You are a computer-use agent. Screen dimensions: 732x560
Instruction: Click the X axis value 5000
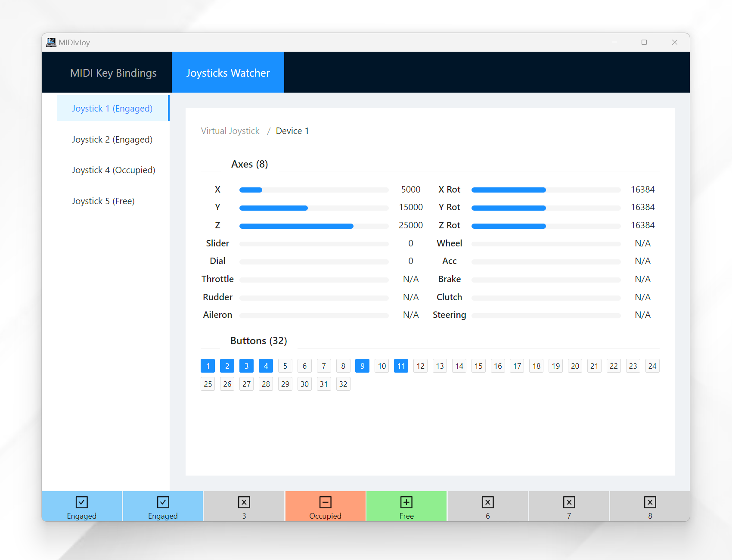pos(411,190)
